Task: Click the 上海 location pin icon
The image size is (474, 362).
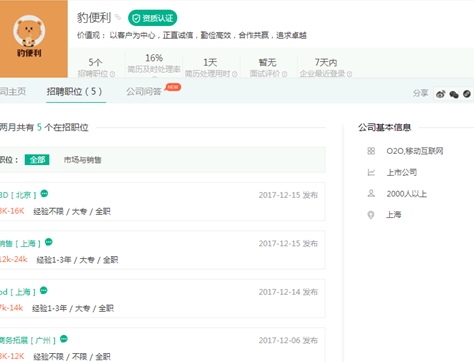Action: click(371, 215)
